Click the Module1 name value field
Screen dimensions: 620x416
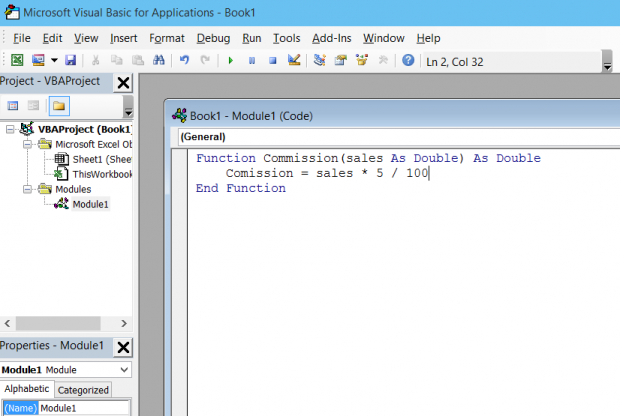(x=84, y=408)
